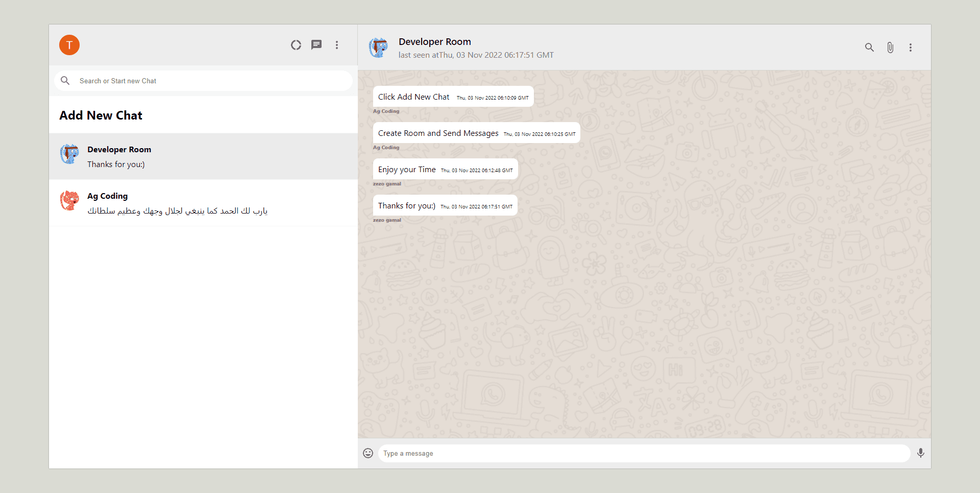Click Add New Chat heading

(101, 115)
